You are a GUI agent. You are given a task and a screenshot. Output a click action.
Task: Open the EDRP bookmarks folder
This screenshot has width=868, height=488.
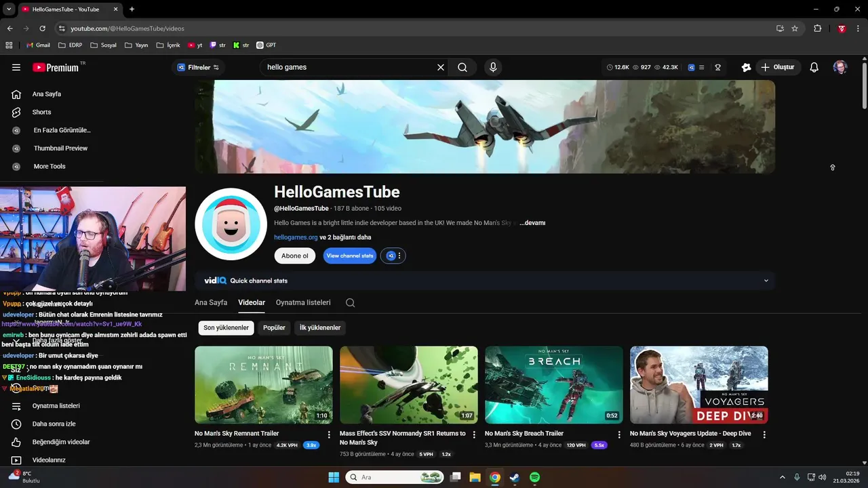71,45
